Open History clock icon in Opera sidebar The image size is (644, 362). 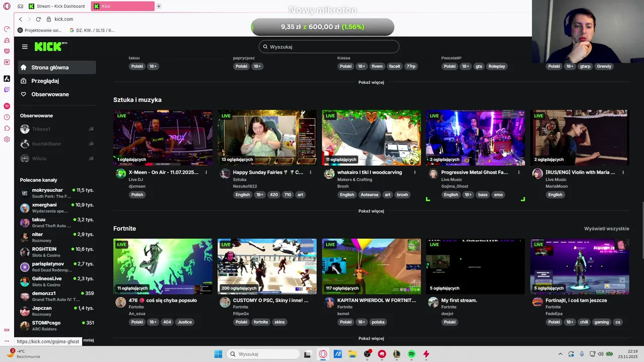tap(7, 117)
